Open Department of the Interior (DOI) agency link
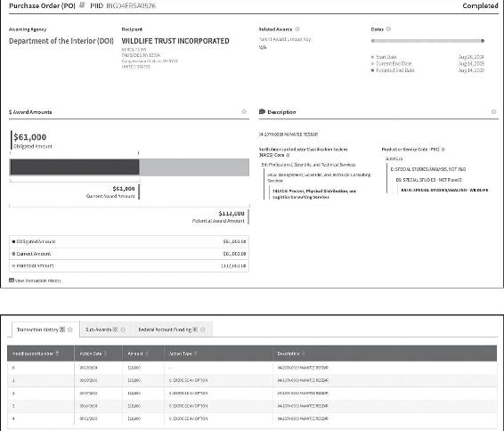This screenshot has height=431, width=504. (x=61, y=41)
